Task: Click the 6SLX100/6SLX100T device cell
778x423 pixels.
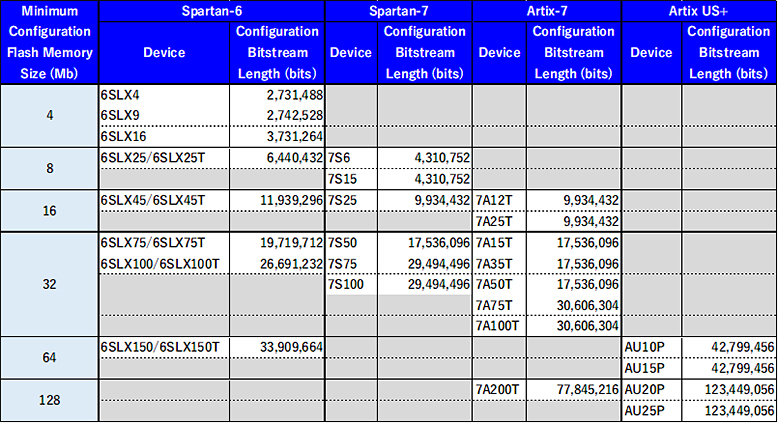Action: pos(164,264)
